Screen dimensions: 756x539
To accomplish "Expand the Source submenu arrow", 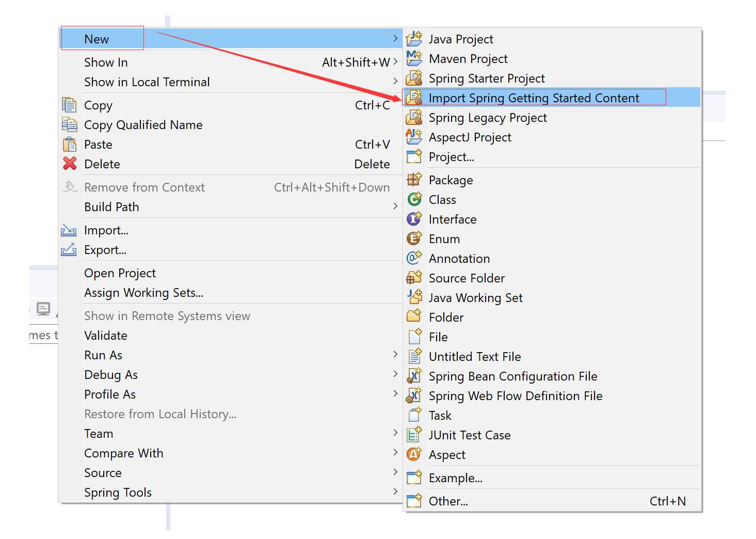I will [x=395, y=472].
